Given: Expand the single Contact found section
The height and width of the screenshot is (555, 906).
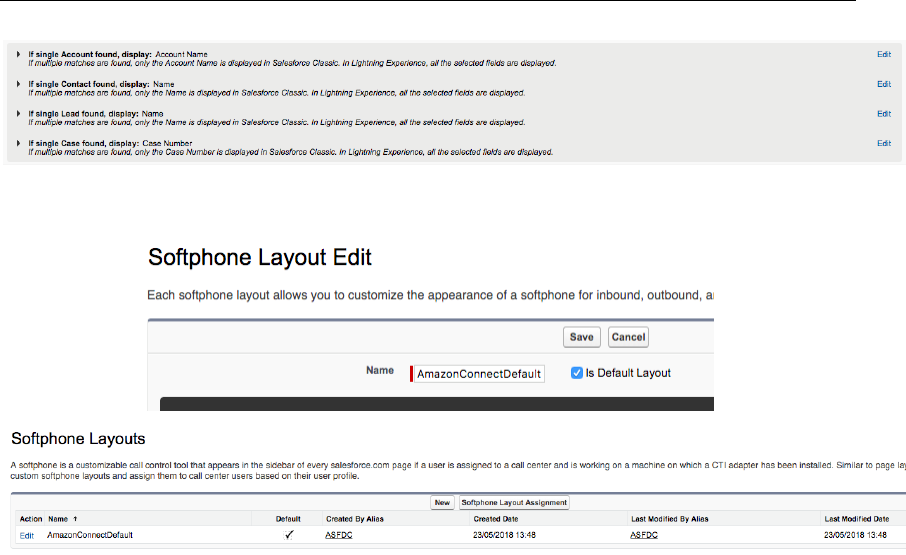Looking at the screenshot, I should click(19, 84).
